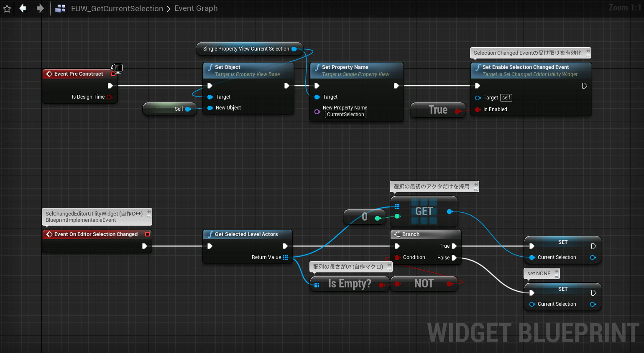Click the blueprint graph icon beside EUW_GetCurrentSelection

click(x=60, y=8)
